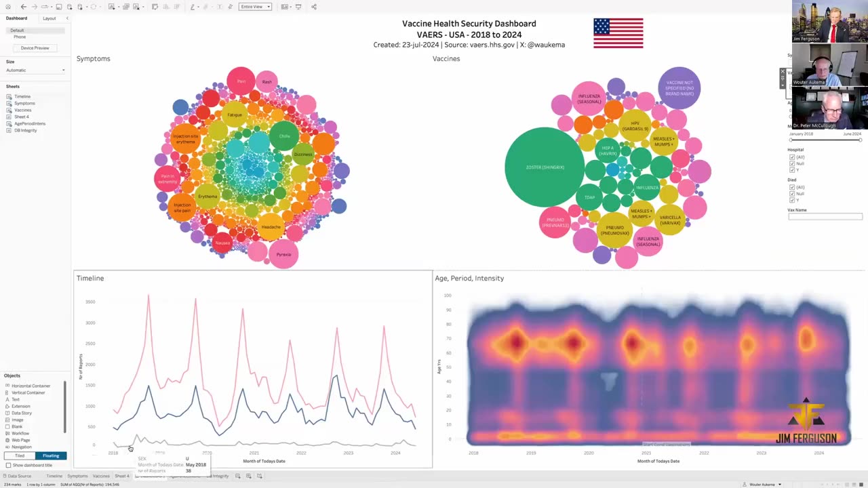Click the Save icon in toolbar
Screen dimensions: 868x488
[59, 7]
